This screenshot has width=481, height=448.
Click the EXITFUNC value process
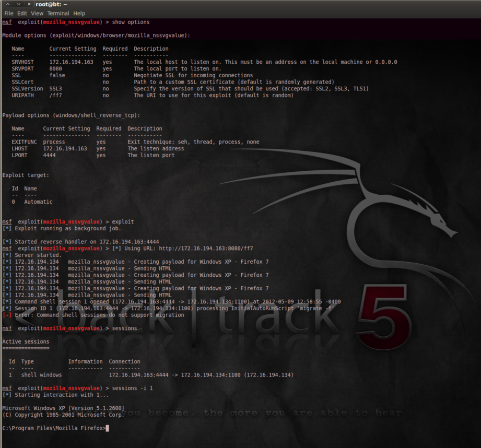54,142
